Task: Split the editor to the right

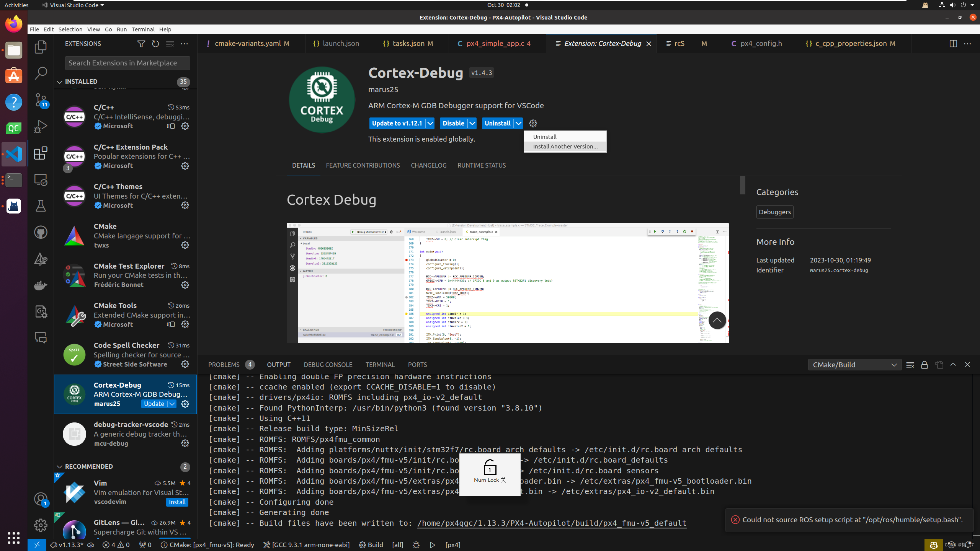Action: [953, 44]
